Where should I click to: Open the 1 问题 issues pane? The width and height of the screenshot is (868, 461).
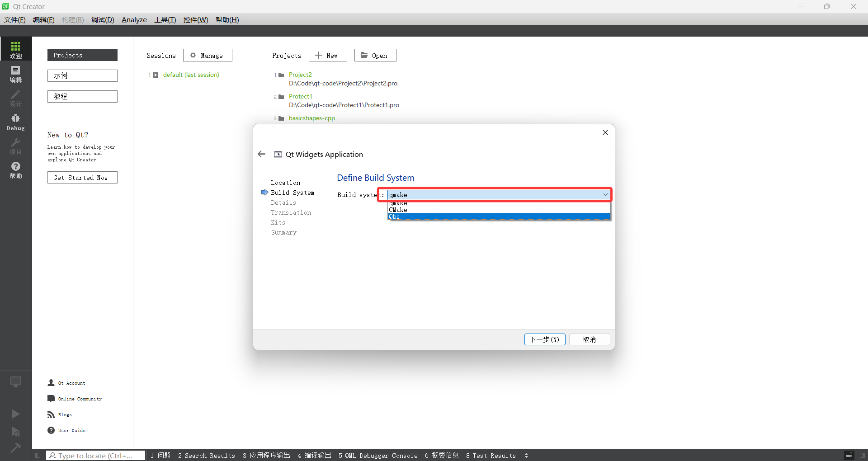point(160,456)
